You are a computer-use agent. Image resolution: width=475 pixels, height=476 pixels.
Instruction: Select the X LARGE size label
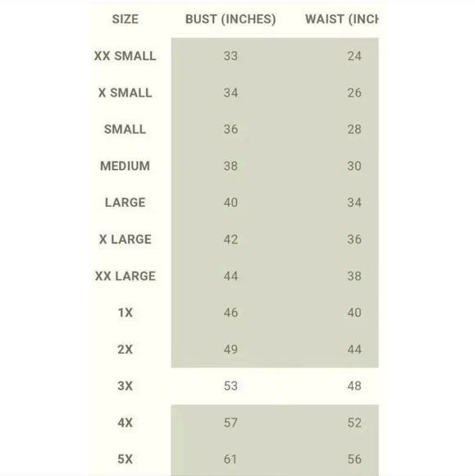125,240
